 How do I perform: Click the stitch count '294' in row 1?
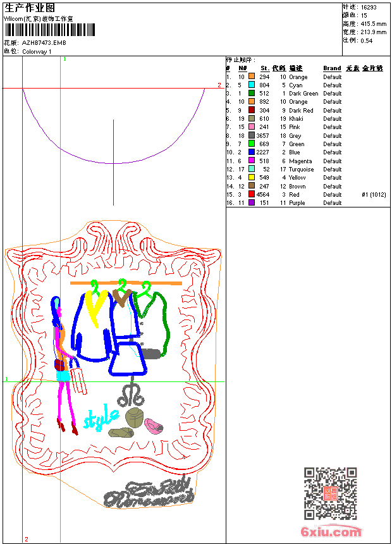point(264,77)
